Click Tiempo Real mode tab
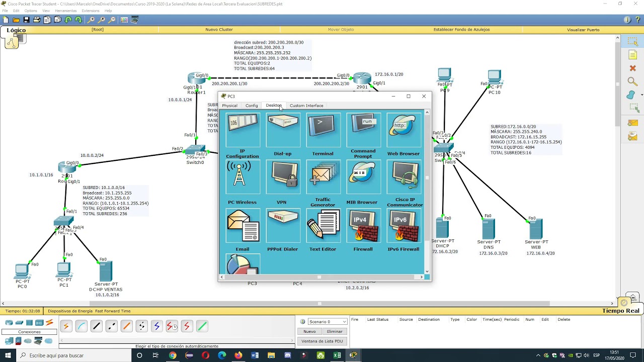The height and width of the screenshot is (362, 644). click(x=621, y=311)
